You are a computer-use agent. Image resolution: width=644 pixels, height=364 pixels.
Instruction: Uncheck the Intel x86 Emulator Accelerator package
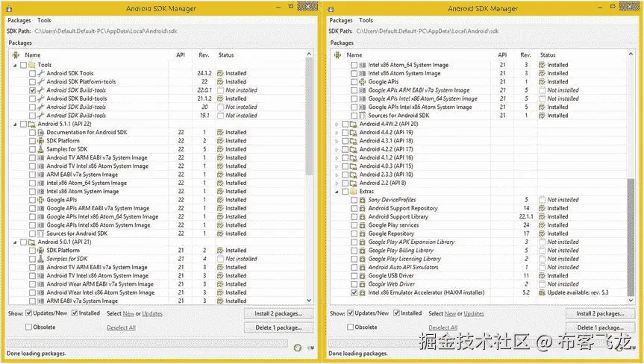(354, 292)
